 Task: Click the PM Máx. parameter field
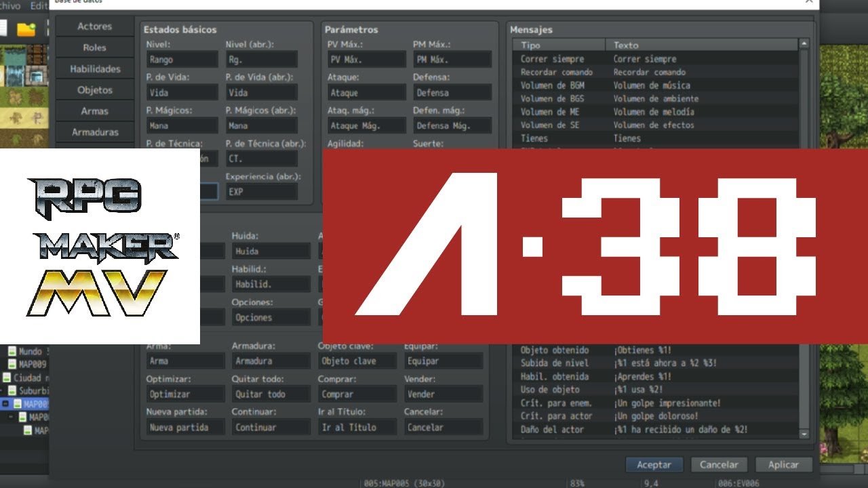[x=452, y=60]
